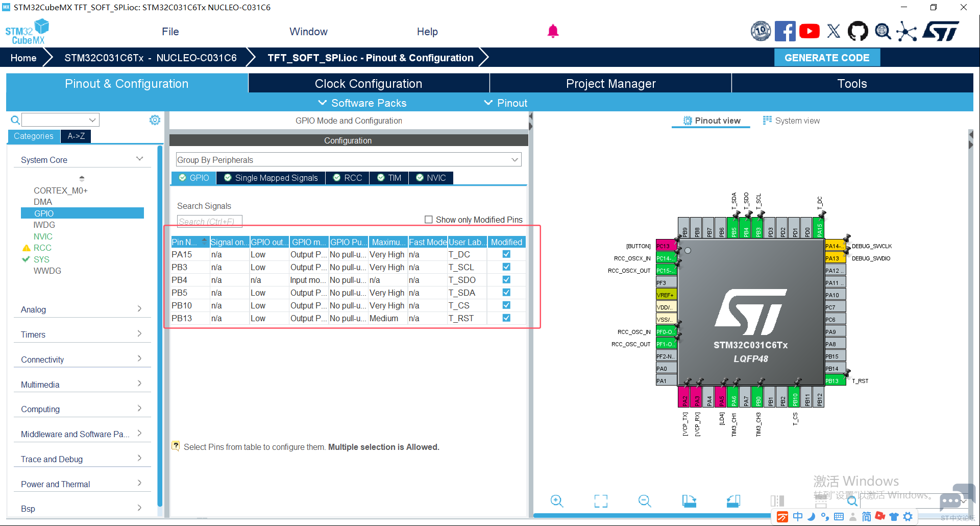Toggle the Modified checkbox for PA15
This screenshot has width=980, height=526.
[x=506, y=254]
